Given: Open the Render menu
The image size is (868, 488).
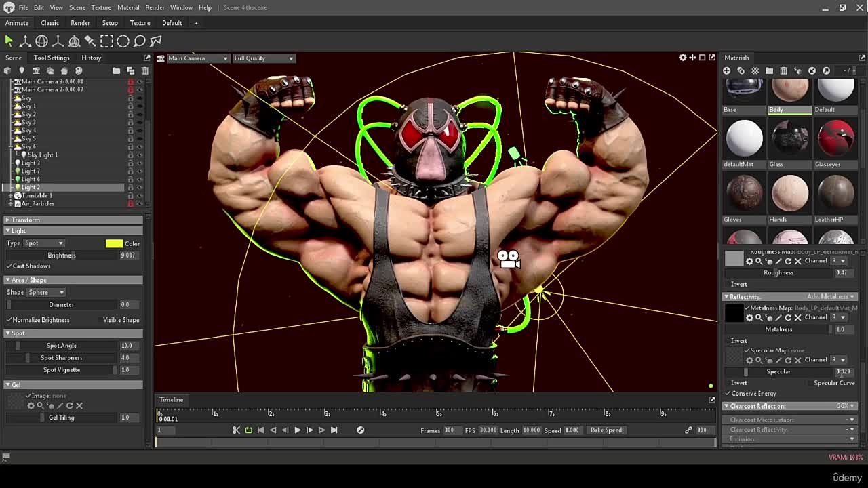Looking at the screenshot, I should 155,7.
